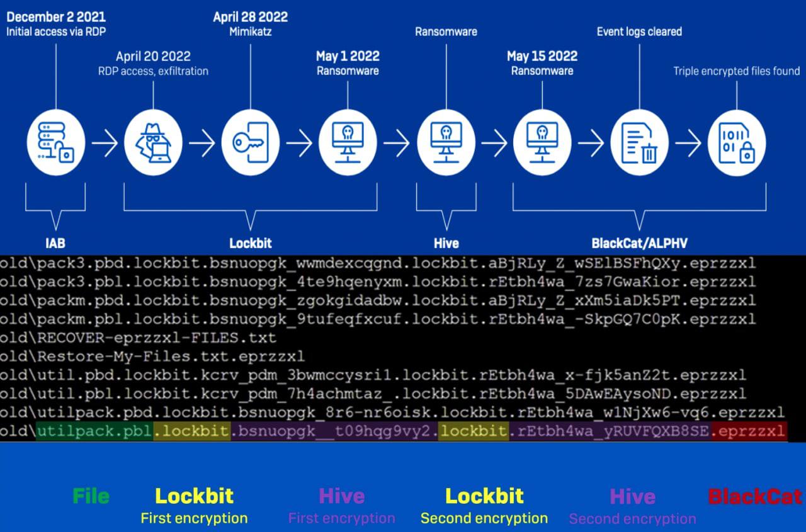Screen dimensions: 806x532
Task: Click the file line starting 'old\util.pbl.lockbit'
Action: tap(373, 395)
